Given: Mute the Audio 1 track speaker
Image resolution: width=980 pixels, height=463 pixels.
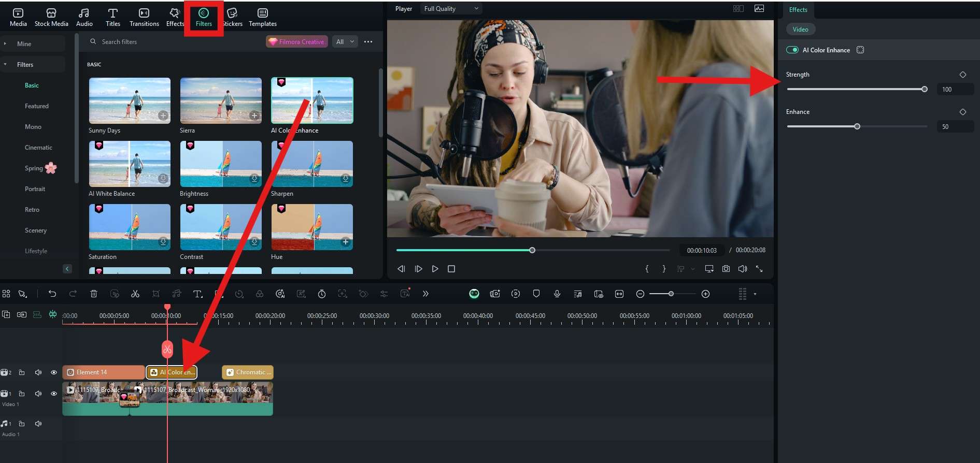Looking at the screenshot, I should tap(38, 424).
